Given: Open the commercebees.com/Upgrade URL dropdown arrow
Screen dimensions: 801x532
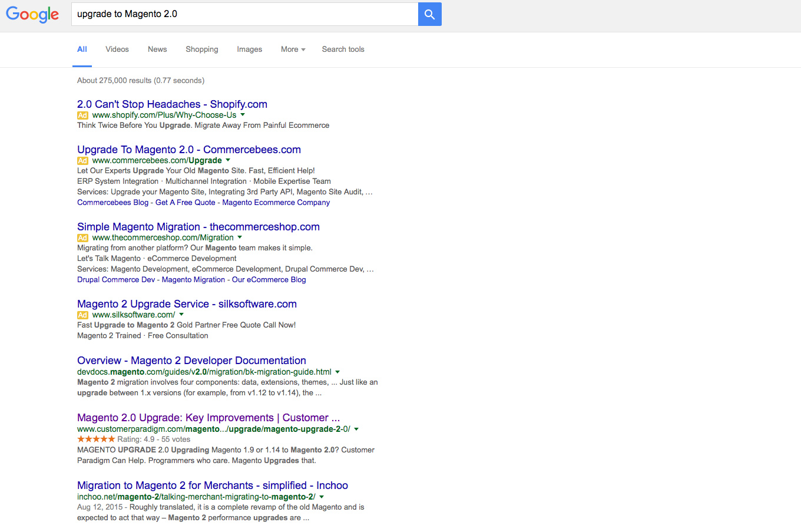Looking at the screenshot, I should [x=228, y=160].
